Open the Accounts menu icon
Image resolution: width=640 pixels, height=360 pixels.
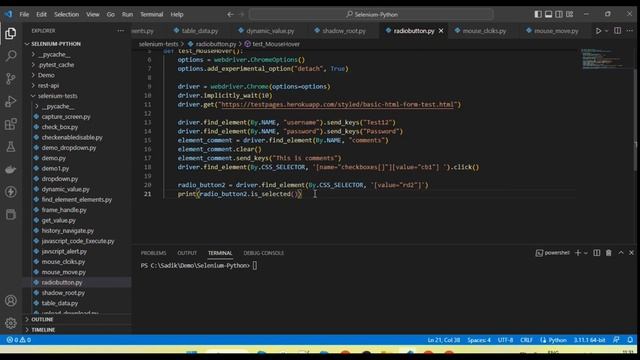[11, 301]
